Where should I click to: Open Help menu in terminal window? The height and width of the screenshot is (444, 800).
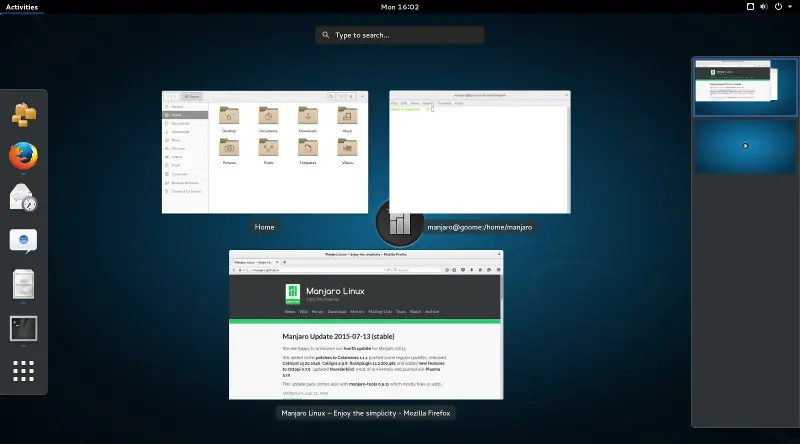pyautogui.click(x=459, y=103)
